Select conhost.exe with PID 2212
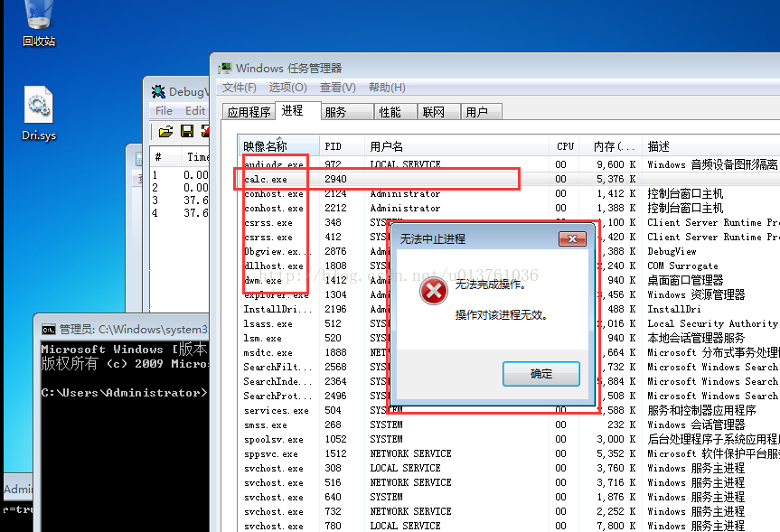780x532 pixels. [508, 208]
